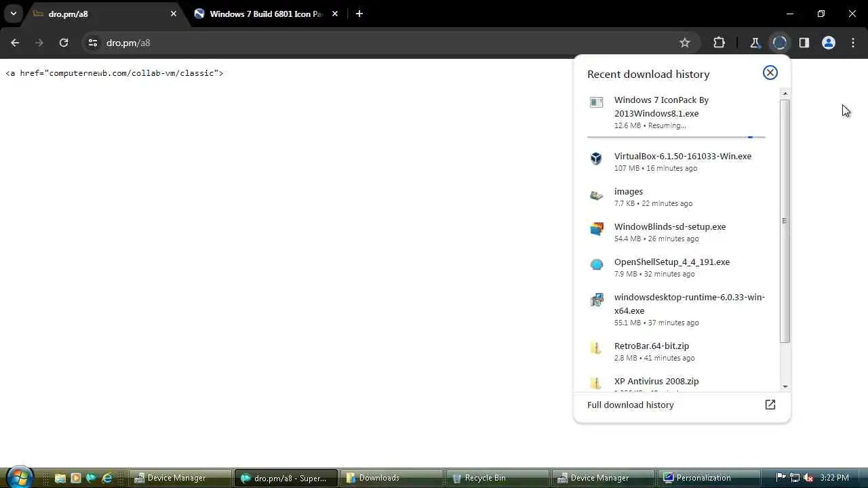The width and height of the screenshot is (868, 488).
Task: Open RetroBar.64-bit.zip download
Action: tap(677, 351)
